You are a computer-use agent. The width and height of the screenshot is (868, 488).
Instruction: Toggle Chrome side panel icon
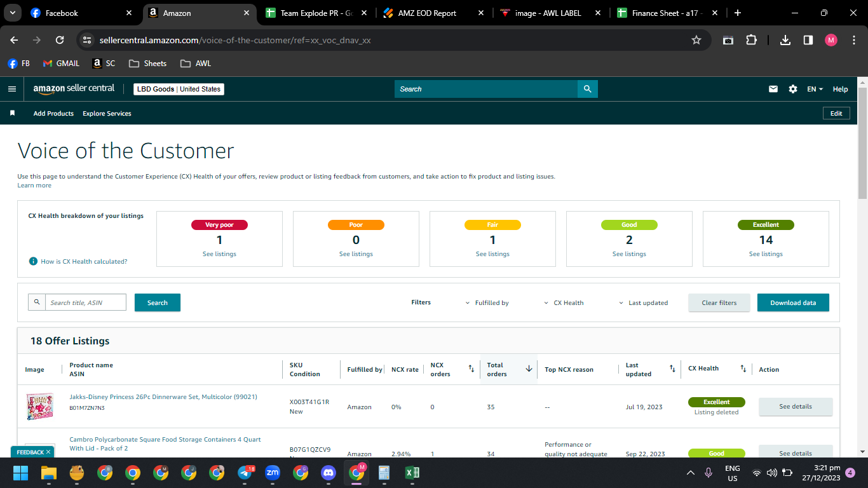tap(808, 40)
